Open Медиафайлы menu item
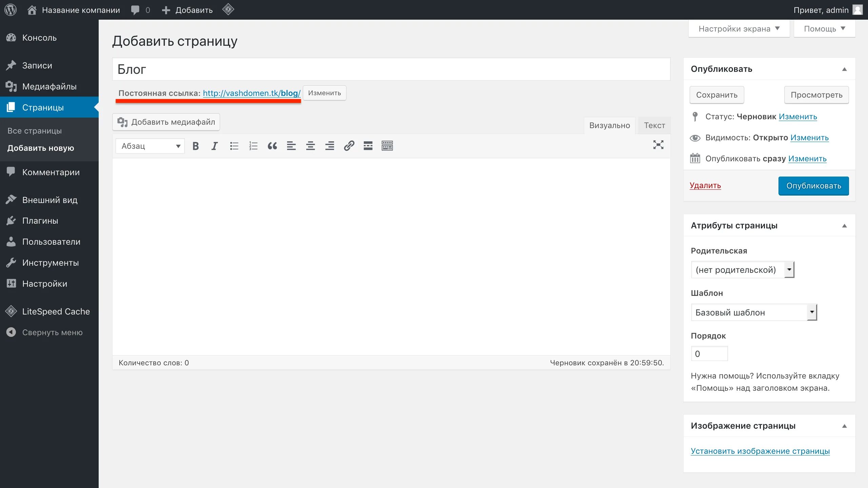 [49, 86]
